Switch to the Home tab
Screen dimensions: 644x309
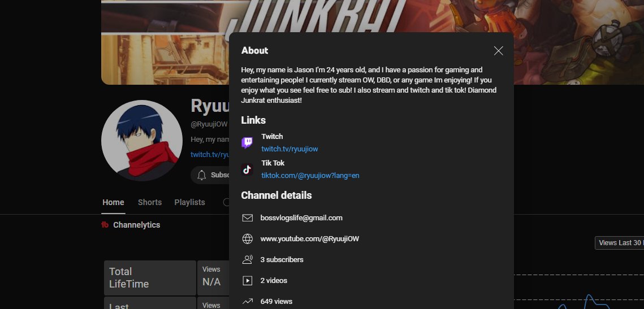click(113, 202)
